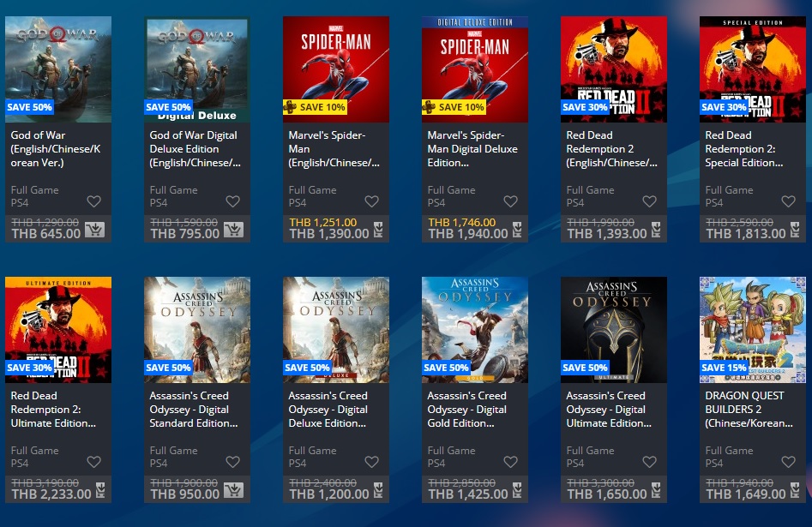Wishlist heart for Marvel's Spider-Man standard edition
Image resolution: width=812 pixels, height=527 pixels.
click(371, 201)
